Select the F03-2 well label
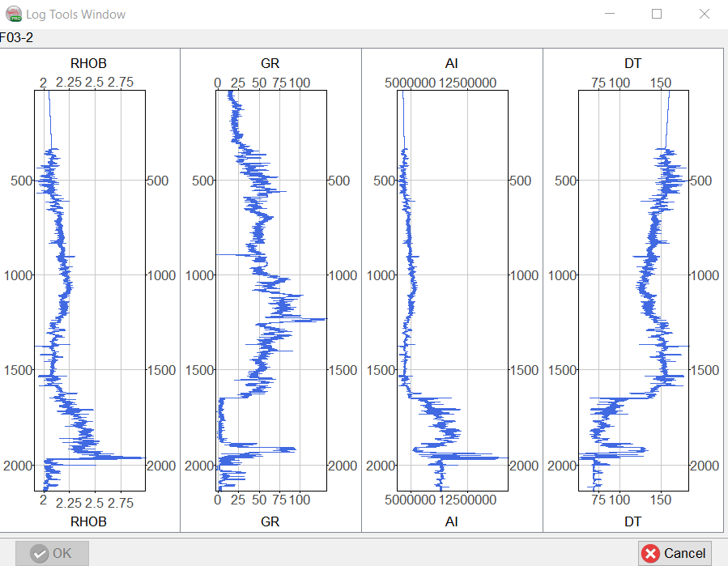Screen dimensions: 728x566 (17, 38)
